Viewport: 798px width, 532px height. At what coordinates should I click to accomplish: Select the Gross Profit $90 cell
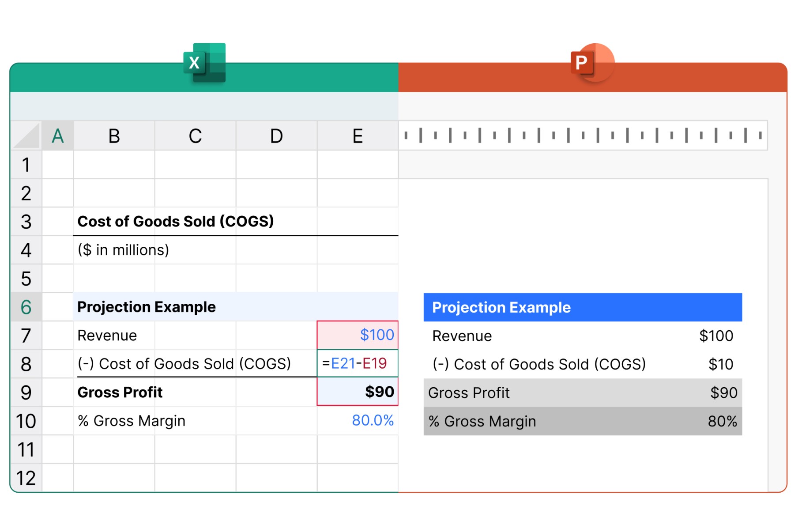(358, 392)
